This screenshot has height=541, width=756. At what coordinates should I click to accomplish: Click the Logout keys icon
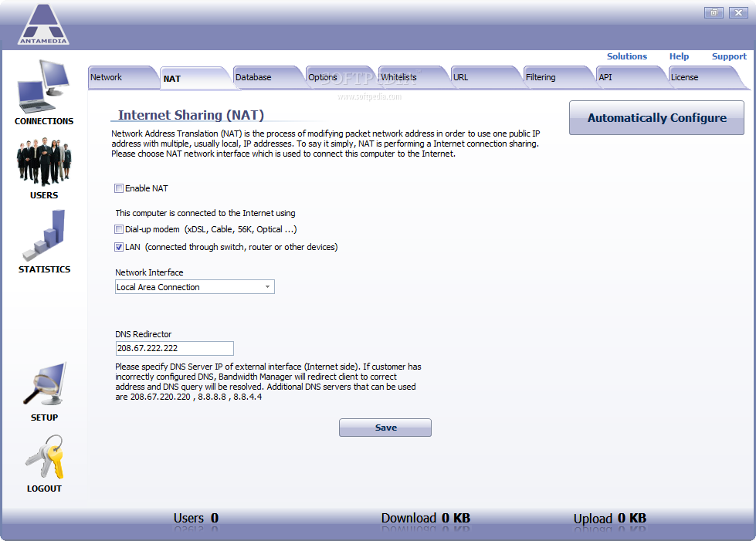coord(44,457)
